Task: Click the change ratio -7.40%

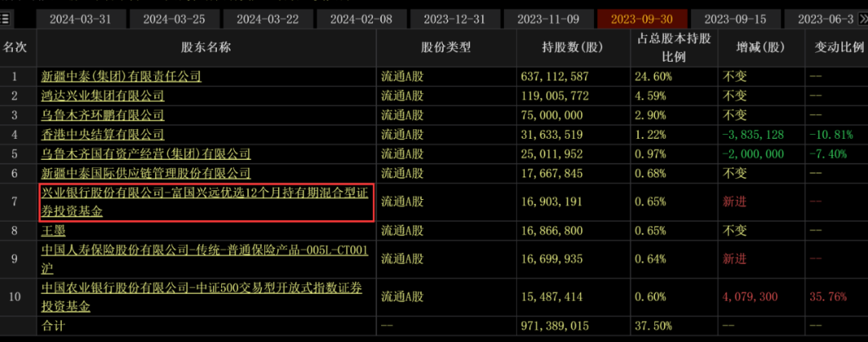Action: click(x=828, y=154)
